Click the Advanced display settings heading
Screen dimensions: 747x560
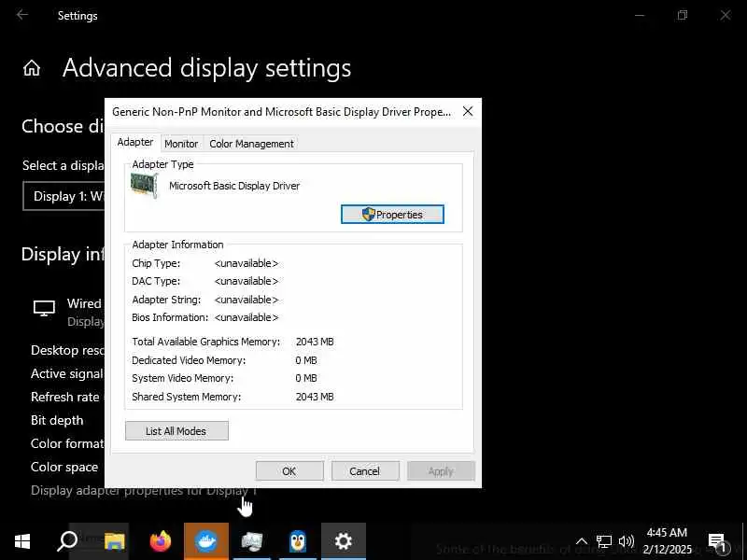[x=206, y=68]
